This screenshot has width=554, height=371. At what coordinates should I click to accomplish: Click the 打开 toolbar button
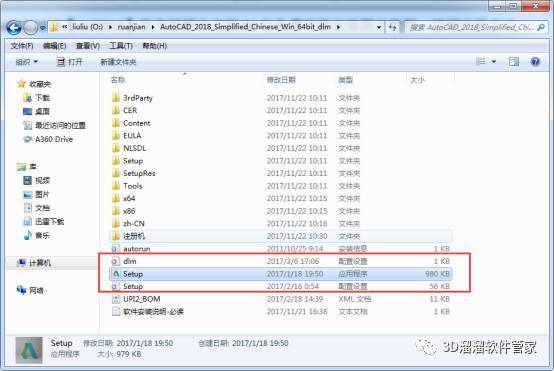pos(70,62)
